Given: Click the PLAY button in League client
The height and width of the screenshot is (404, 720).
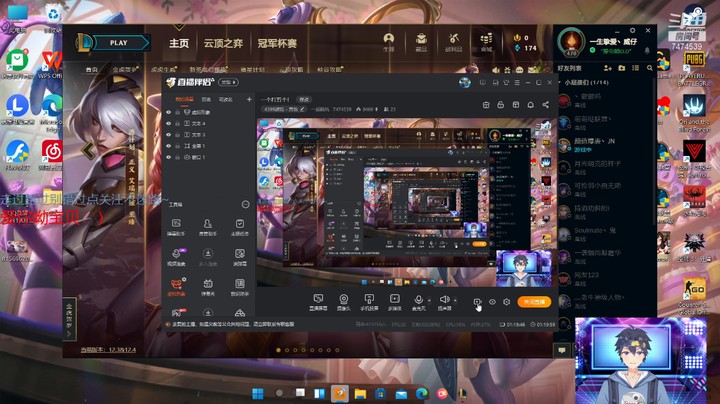Looking at the screenshot, I should [118, 43].
